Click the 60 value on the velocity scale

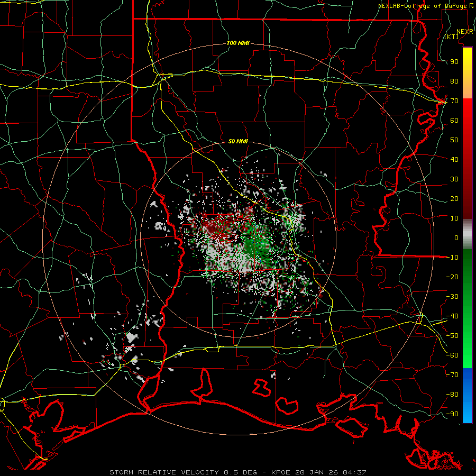click(454, 120)
